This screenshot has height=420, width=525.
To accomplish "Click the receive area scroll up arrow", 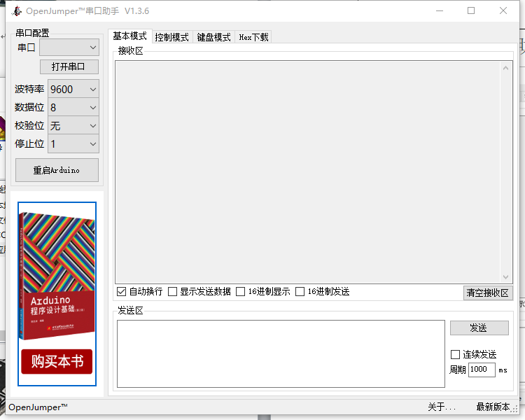I will (505, 68).
